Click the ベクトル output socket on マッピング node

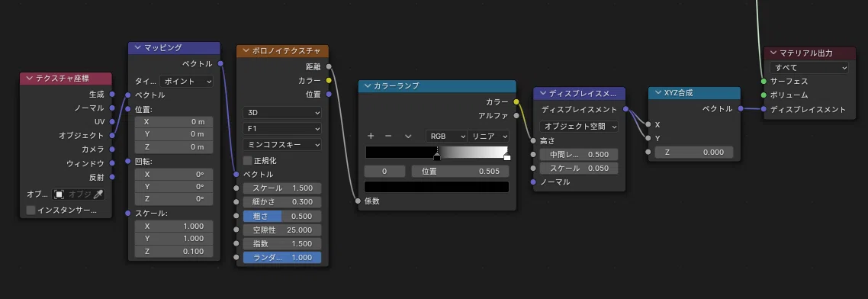point(220,63)
